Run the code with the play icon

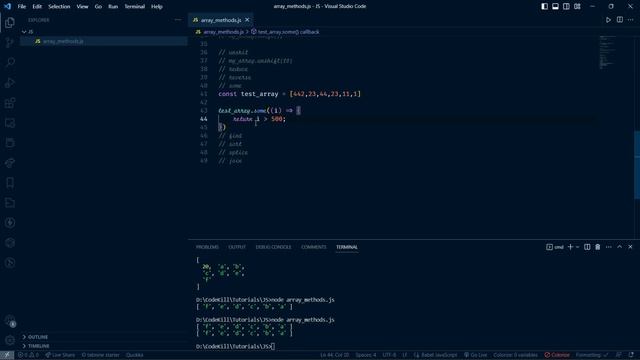coord(608,20)
